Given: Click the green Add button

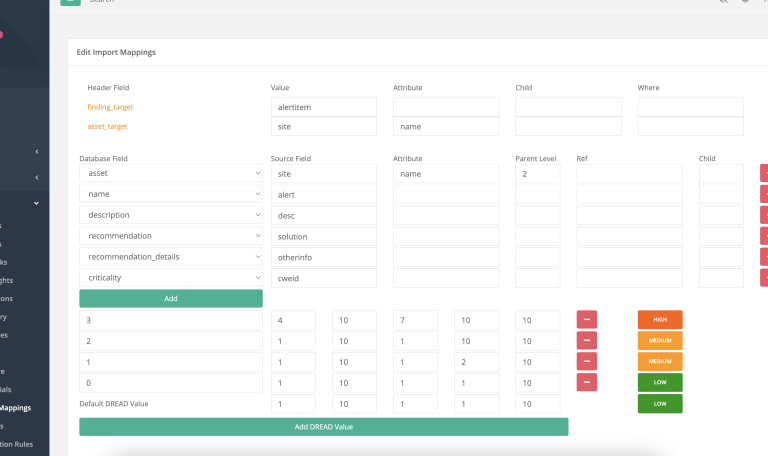Looking at the screenshot, I should (171, 298).
